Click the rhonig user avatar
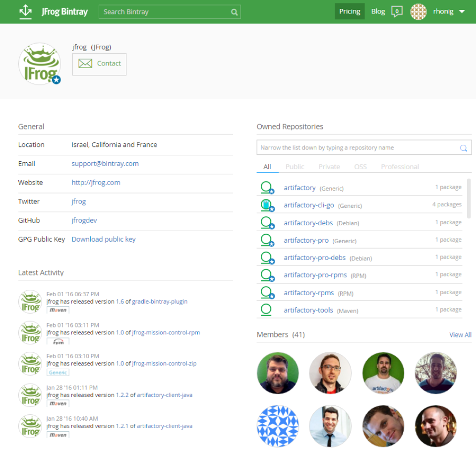 pos(418,12)
